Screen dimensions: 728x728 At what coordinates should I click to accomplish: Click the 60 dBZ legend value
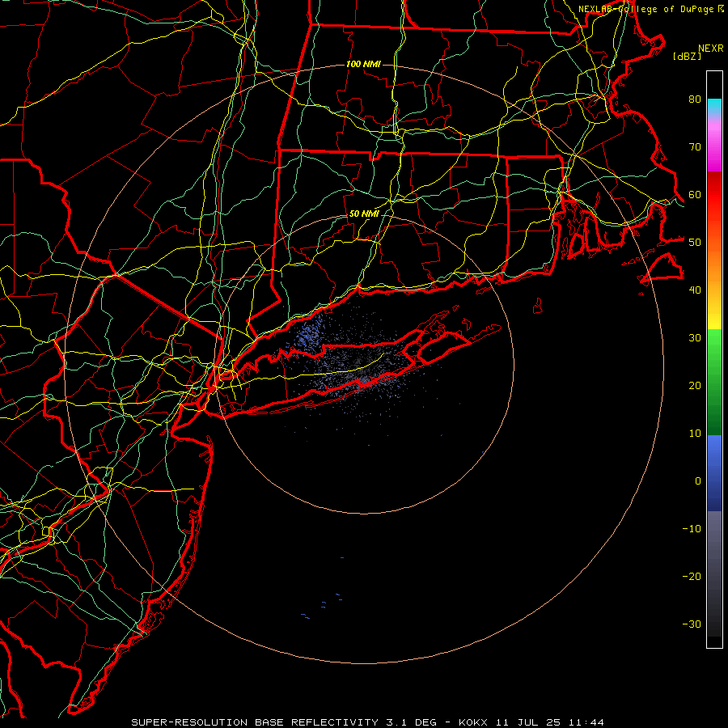pos(695,195)
